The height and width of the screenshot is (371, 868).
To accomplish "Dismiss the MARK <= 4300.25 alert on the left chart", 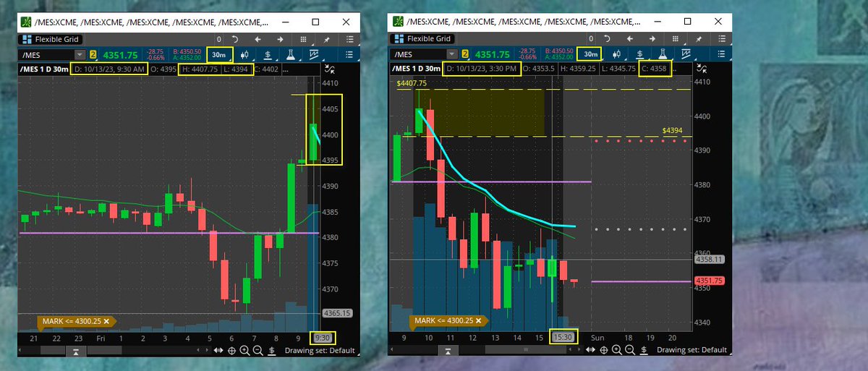I will click(x=106, y=320).
